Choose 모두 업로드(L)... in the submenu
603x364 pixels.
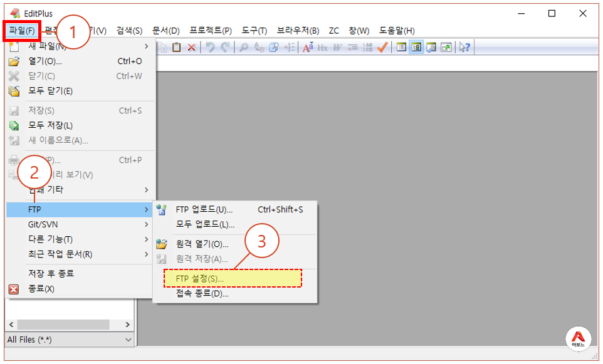coord(235,224)
